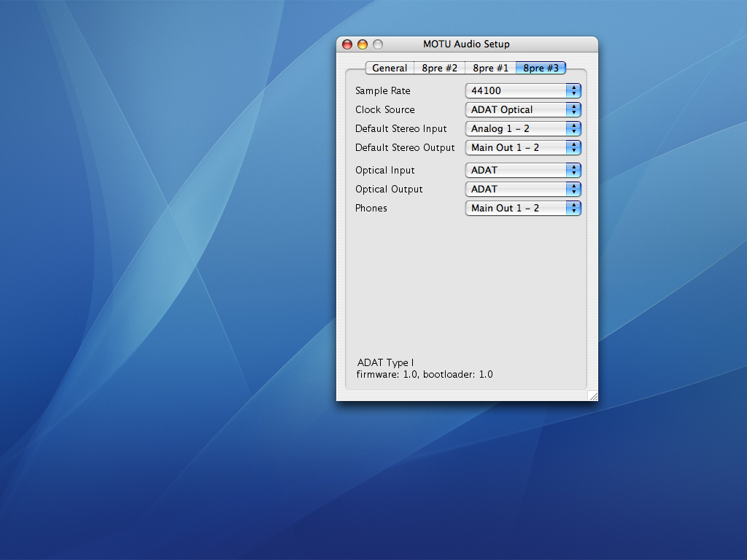Image resolution: width=747 pixels, height=560 pixels.
Task: Click the gray zoom window button
Action: coord(378,44)
